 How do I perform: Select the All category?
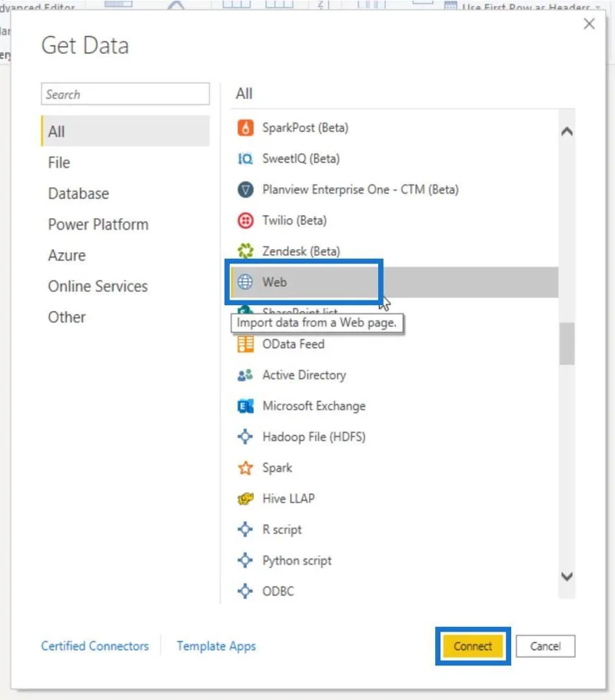[125, 131]
